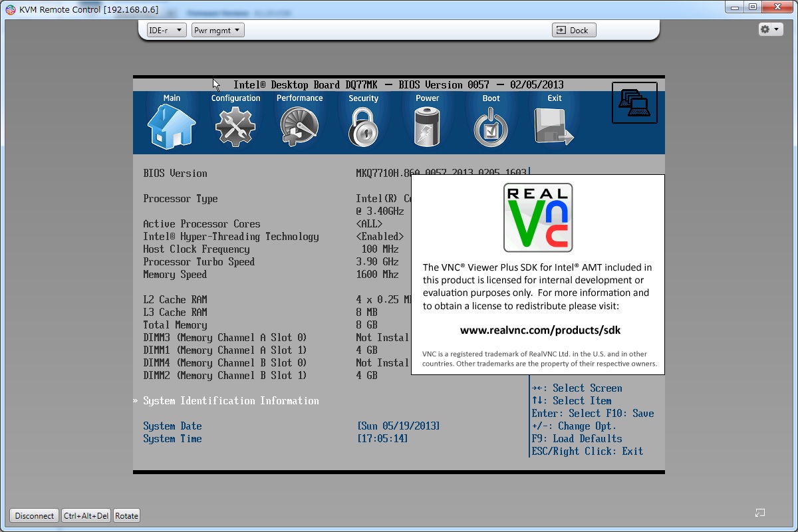The image size is (798, 532).
Task: Send Ctrl+Alt+Del via button
Action: point(86,515)
